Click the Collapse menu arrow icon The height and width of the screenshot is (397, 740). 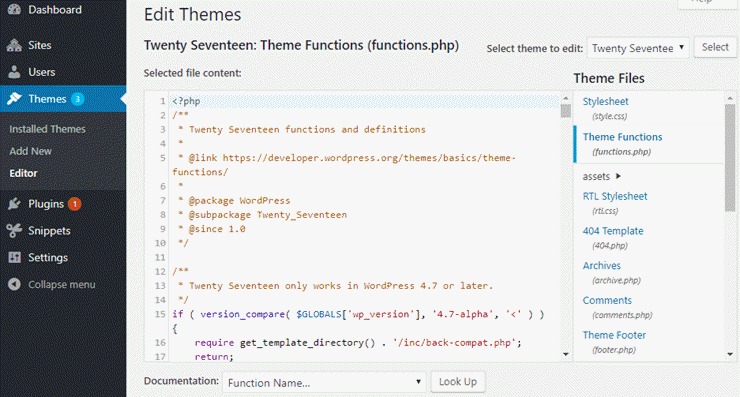14,284
